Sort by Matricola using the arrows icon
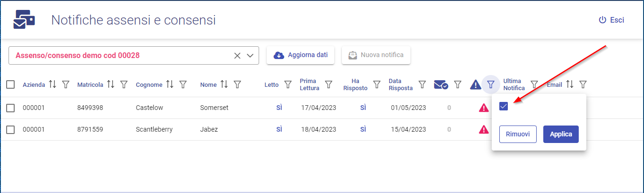Image resolution: width=644 pixels, height=193 pixels. pos(111,84)
